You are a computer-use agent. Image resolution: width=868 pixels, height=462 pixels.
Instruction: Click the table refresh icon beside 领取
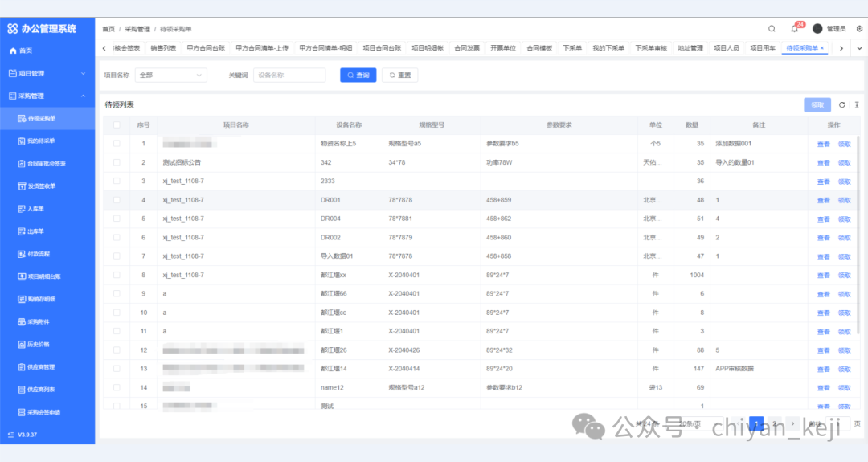click(x=842, y=105)
